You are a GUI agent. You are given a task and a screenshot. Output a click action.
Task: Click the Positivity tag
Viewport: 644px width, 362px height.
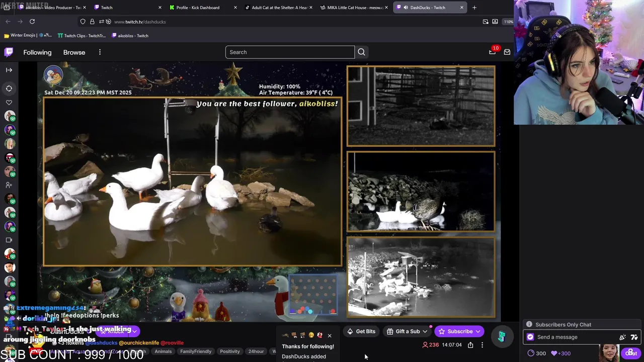(229, 351)
